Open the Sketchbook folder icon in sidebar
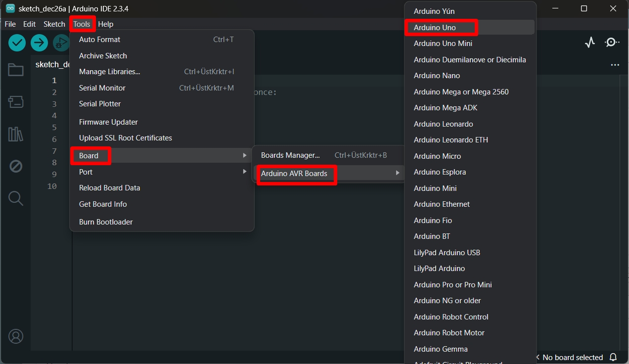This screenshot has height=364, width=629. pyautogui.click(x=16, y=70)
